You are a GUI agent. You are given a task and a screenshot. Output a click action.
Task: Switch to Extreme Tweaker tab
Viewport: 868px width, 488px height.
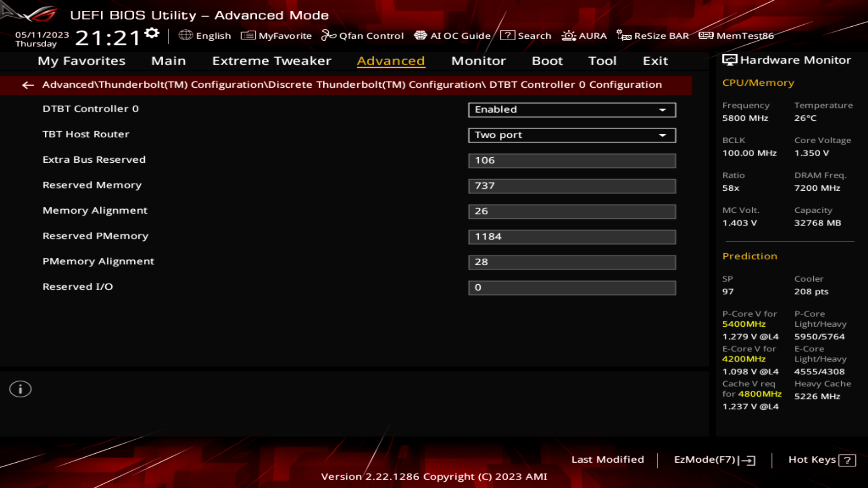[271, 60]
